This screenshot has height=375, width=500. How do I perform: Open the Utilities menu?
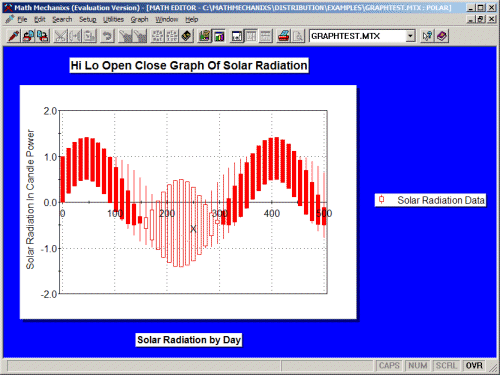[x=113, y=19]
